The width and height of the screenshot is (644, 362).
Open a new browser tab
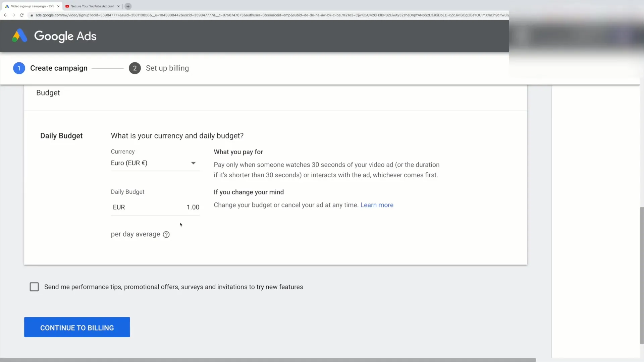(128, 6)
